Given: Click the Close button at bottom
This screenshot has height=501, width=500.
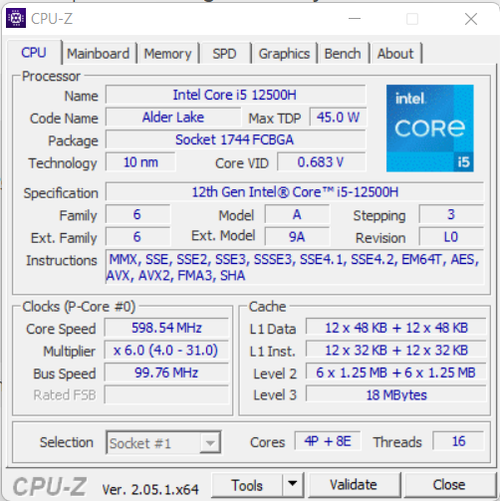Looking at the screenshot, I should 449,485.
